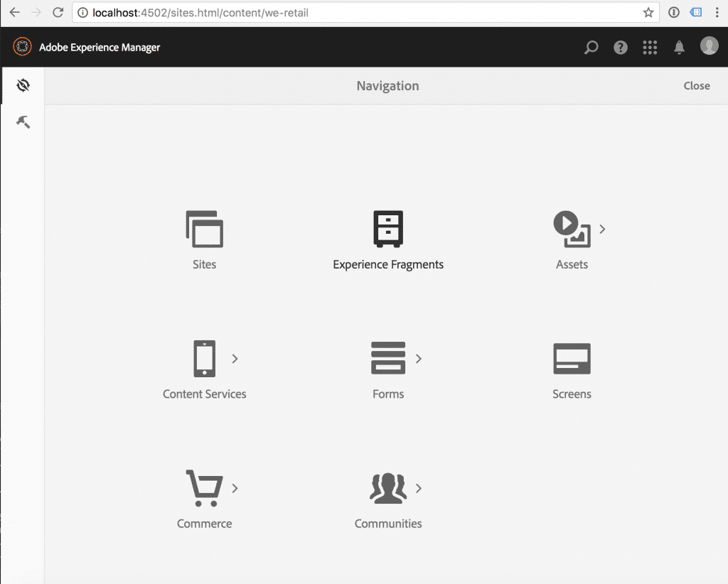Click the Communities label
The height and width of the screenshot is (584, 728).
[388, 523]
